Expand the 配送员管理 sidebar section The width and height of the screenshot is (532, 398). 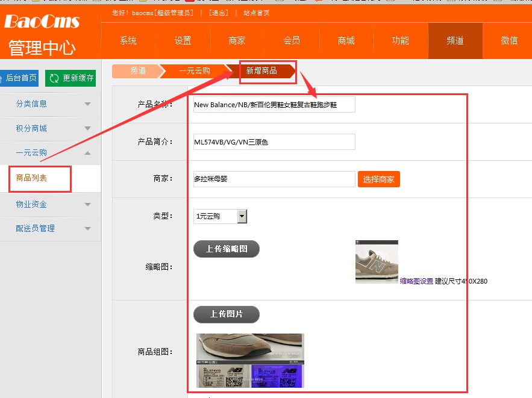pyautogui.click(x=51, y=228)
